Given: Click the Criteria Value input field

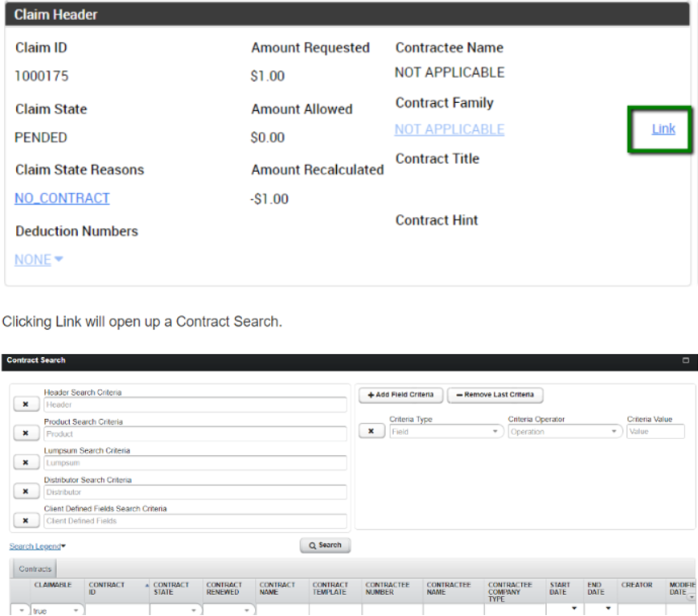Looking at the screenshot, I should pyautogui.click(x=655, y=432).
